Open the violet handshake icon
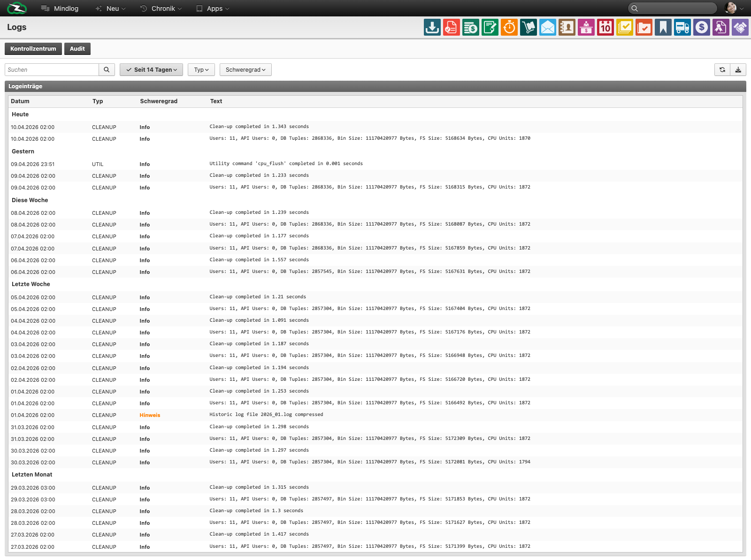Viewport: 751px width, 560px height. (740, 27)
